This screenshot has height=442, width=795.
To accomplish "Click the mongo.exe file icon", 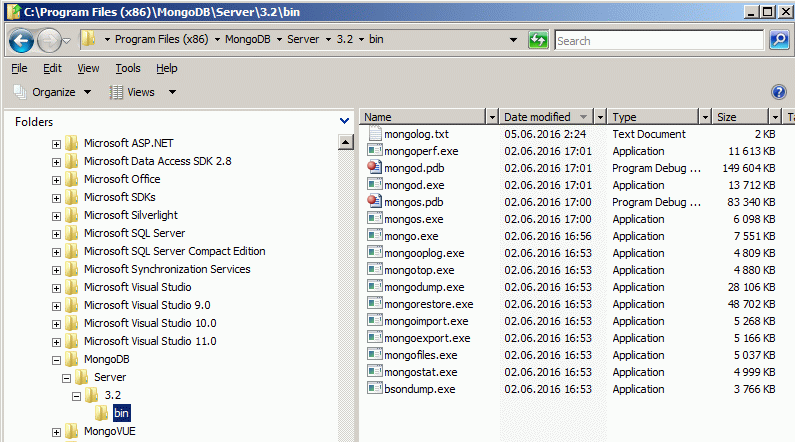I will (x=375, y=236).
